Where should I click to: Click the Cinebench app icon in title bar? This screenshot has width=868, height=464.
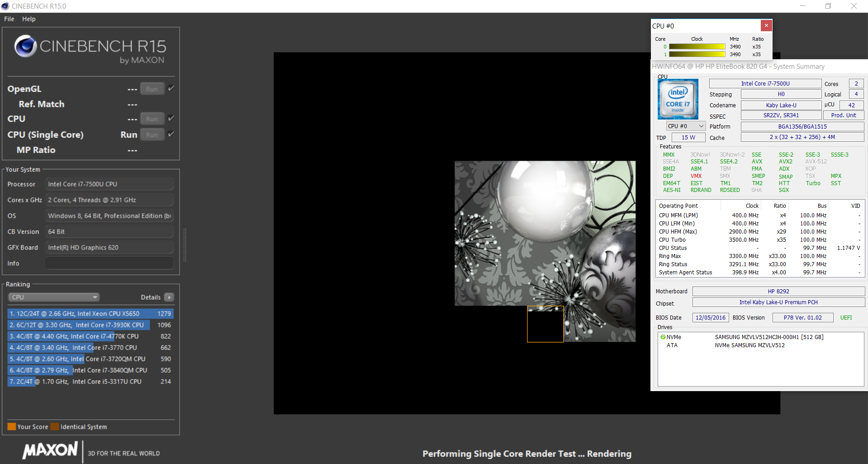5,6
